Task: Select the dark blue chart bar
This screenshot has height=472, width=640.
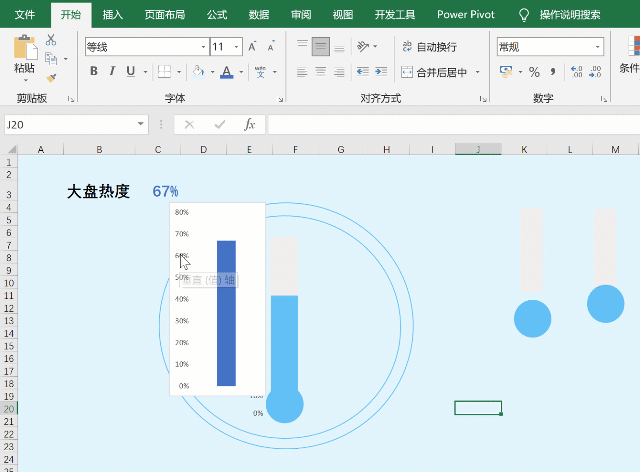Action: pos(226,313)
